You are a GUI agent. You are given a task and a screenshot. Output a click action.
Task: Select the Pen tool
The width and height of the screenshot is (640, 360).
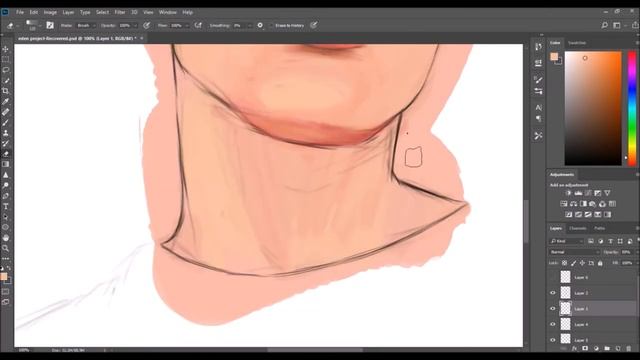click(6, 196)
